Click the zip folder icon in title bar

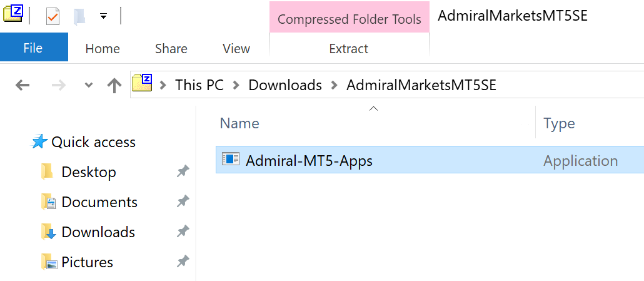click(14, 14)
